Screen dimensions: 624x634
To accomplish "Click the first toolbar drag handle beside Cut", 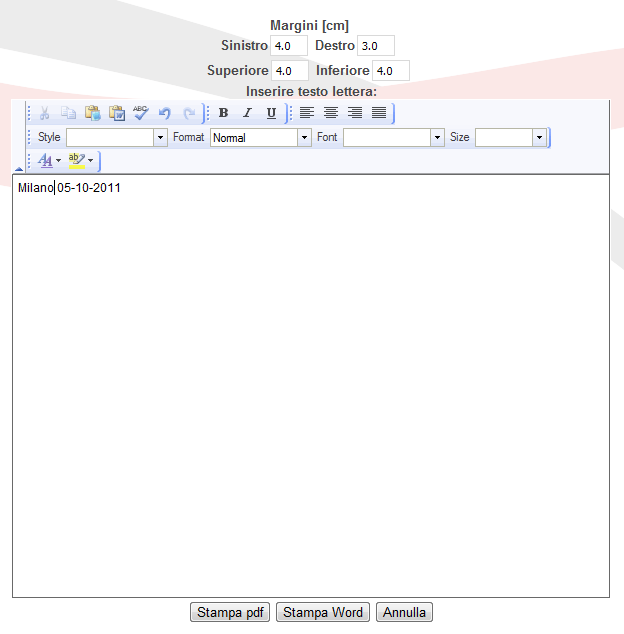I will click(x=29, y=113).
